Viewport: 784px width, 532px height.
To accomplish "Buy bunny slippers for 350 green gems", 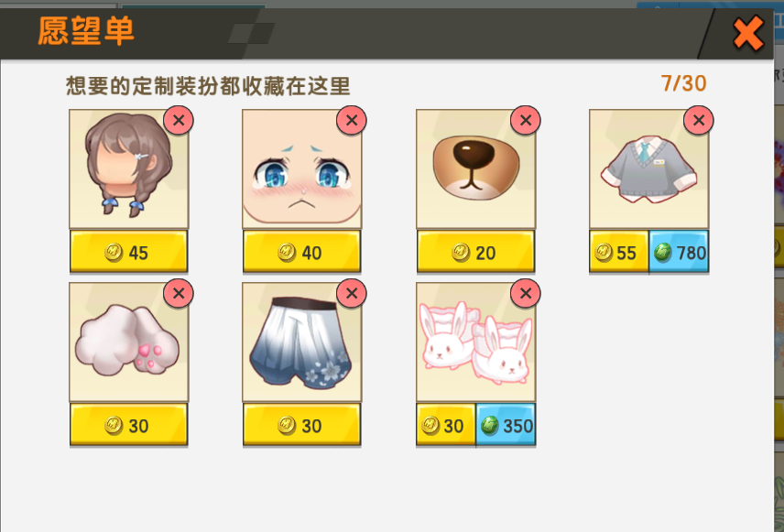I will pos(506,425).
